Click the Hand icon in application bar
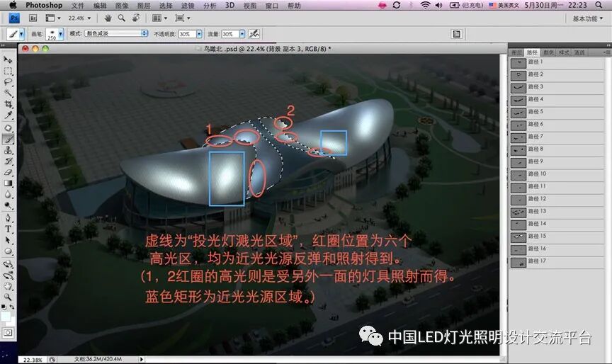This screenshot has height=364, width=612. tap(108, 18)
